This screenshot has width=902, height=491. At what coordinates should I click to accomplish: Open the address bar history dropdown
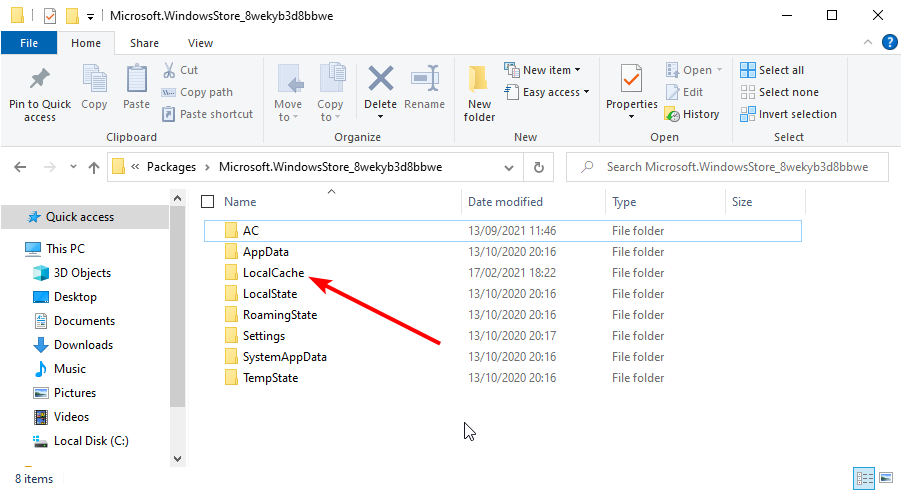[x=509, y=167]
